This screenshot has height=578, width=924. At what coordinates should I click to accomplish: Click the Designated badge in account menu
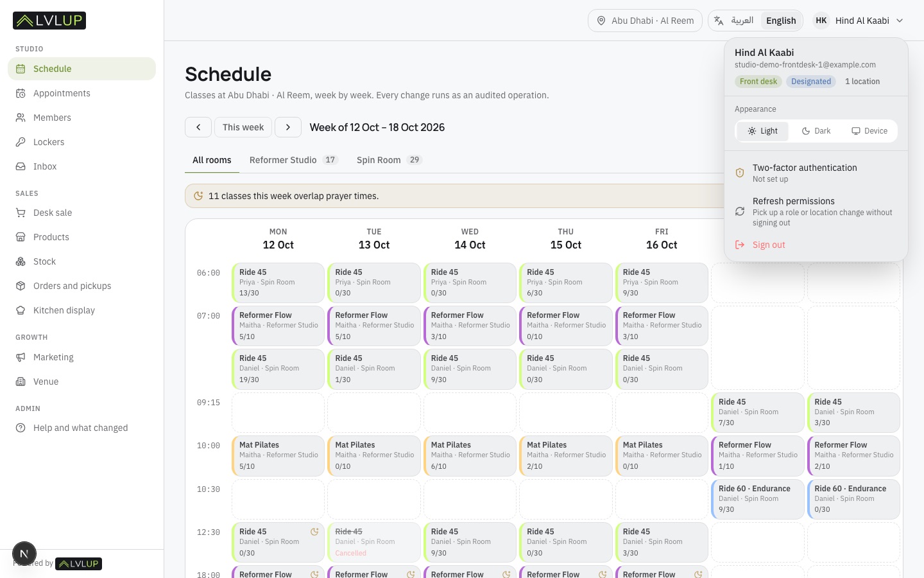tap(811, 82)
